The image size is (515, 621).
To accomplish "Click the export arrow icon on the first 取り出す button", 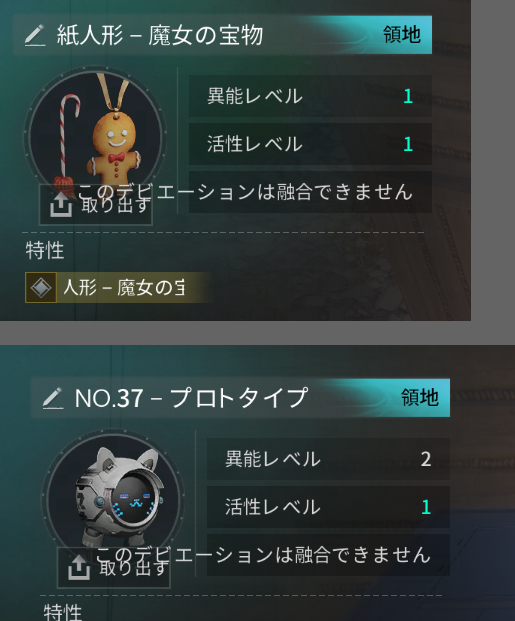I will [x=61, y=206].
